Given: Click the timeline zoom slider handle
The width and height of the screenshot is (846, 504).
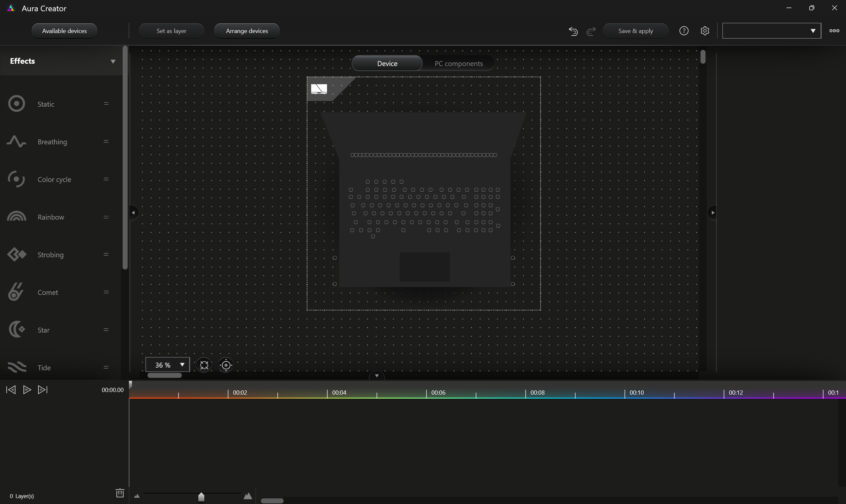Looking at the screenshot, I should pyautogui.click(x=201, y=496).
